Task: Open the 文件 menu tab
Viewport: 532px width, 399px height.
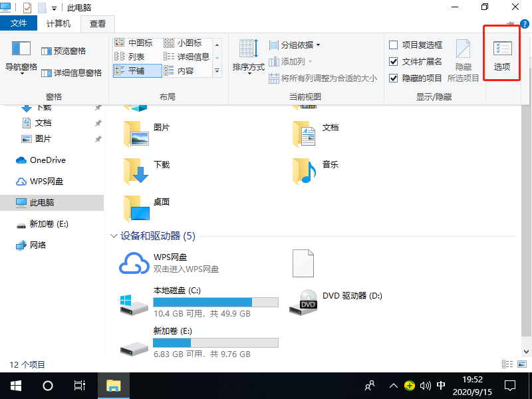Action: (x=19, y=23)
